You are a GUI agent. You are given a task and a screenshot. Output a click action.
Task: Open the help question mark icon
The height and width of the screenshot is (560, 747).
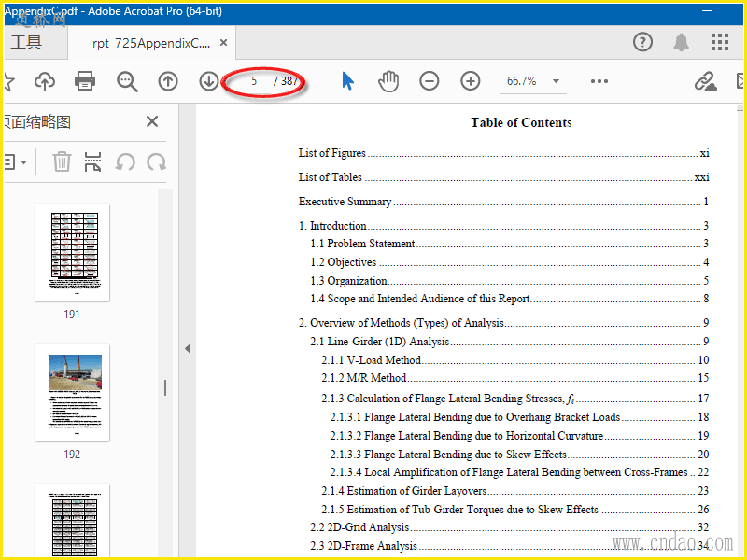(642, 42)
